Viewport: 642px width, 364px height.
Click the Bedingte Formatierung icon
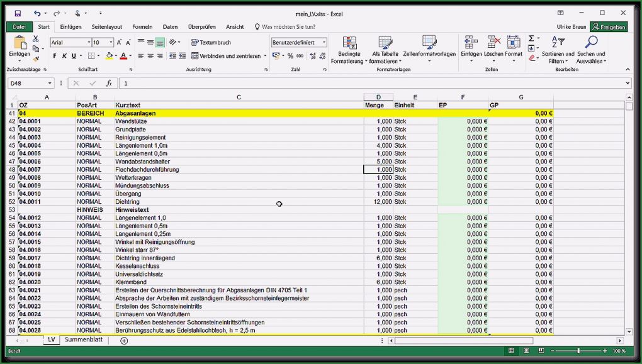350,43
